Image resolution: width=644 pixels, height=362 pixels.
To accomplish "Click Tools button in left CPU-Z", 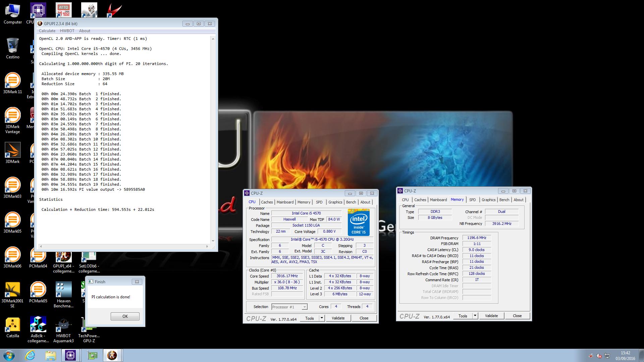I will click(310, 318).
